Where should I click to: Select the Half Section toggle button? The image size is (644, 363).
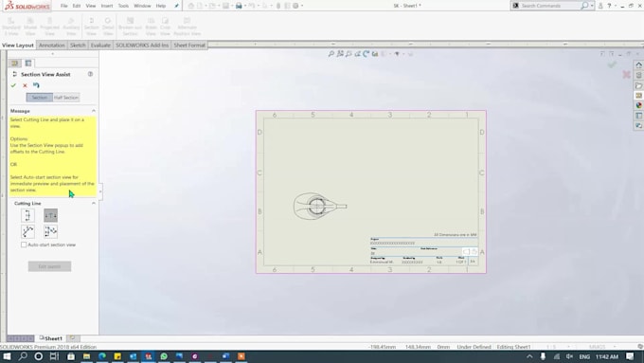66,98
